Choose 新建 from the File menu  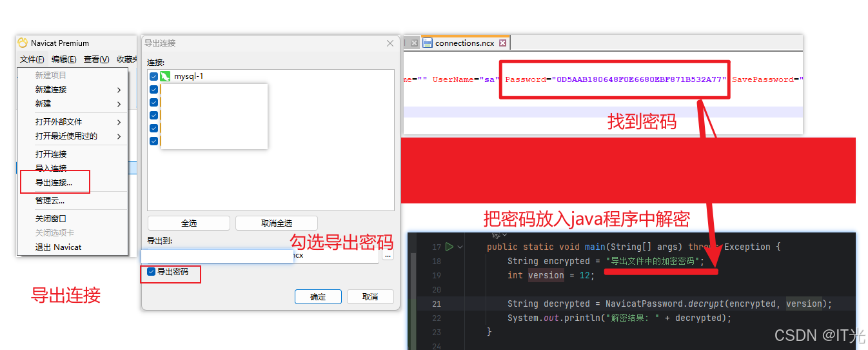point(72,104)
